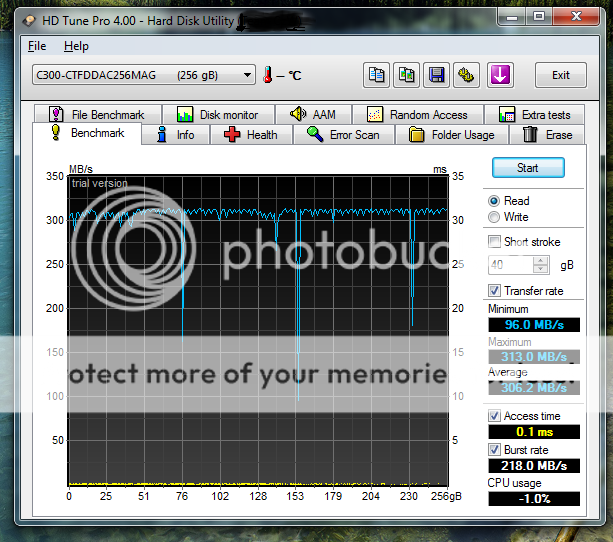Open the Health tab
The width and height of the screenshot is (613, 542).
click(251, 134)
